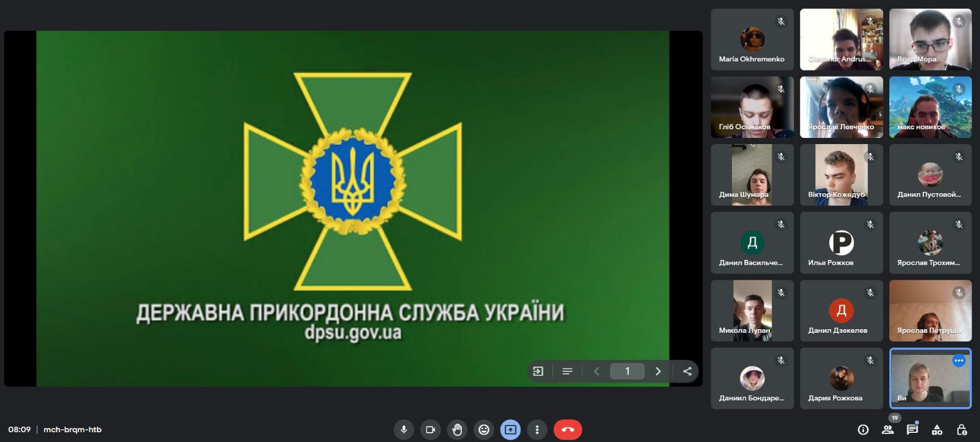This screenshot has height=442, width=980.
Task: Select Микола Лупан's video tile
Action: [x=752, y=311]
